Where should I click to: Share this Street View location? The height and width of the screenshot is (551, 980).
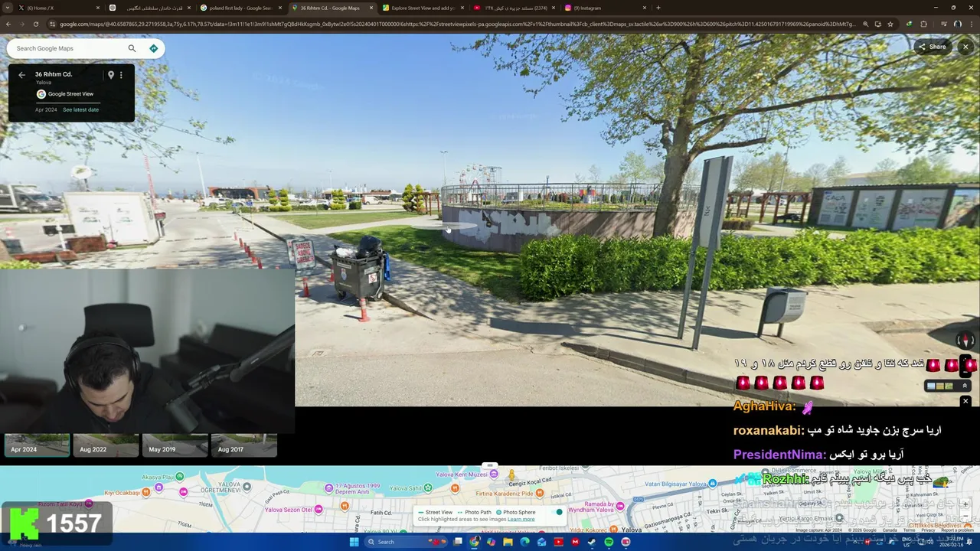933,47
